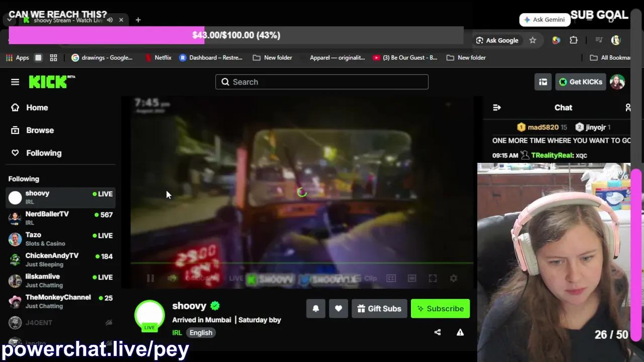
Task: Select TheMonkeyChannel in the Following list
Action: pos(60,302)
